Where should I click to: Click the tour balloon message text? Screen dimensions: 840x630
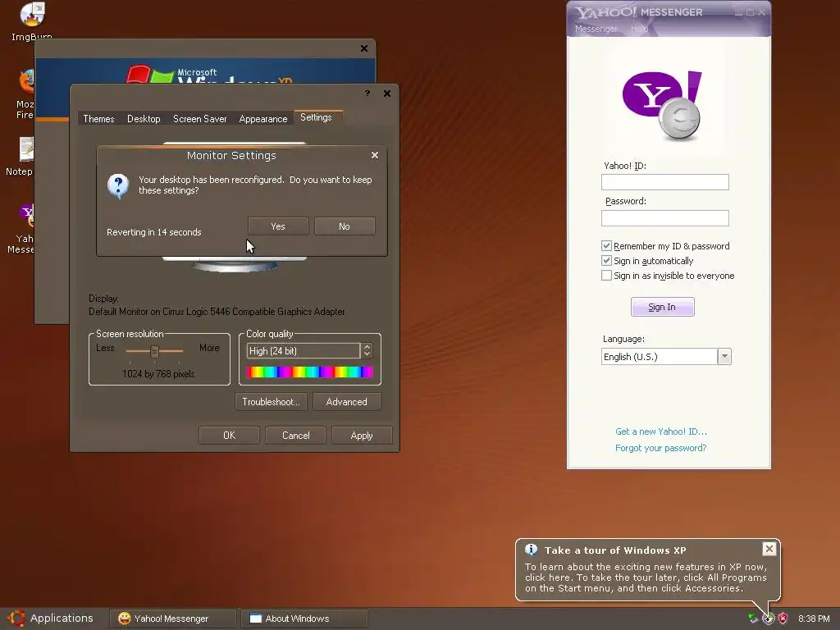(646, 577)
